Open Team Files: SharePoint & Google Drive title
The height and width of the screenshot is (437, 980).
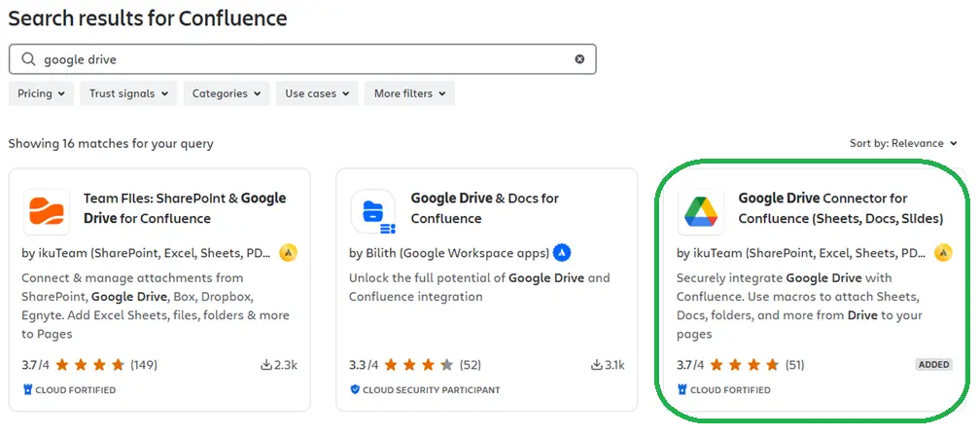(x=185, y=208)
